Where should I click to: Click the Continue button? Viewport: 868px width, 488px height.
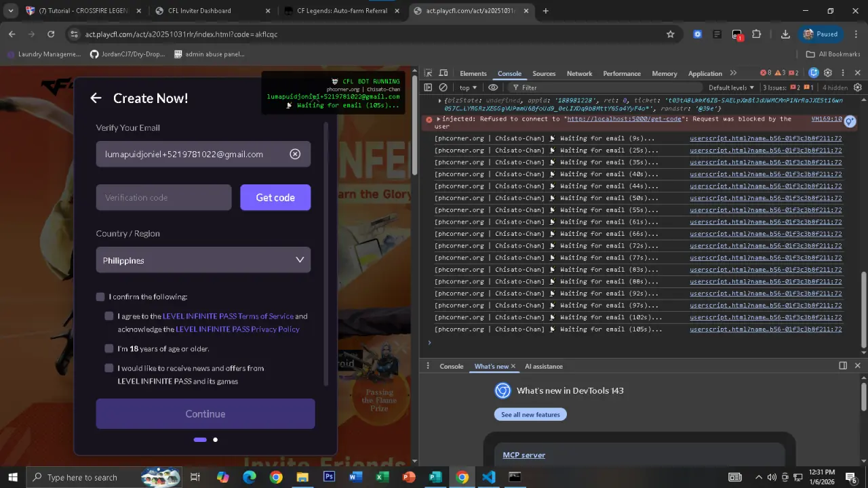point(205,413)
